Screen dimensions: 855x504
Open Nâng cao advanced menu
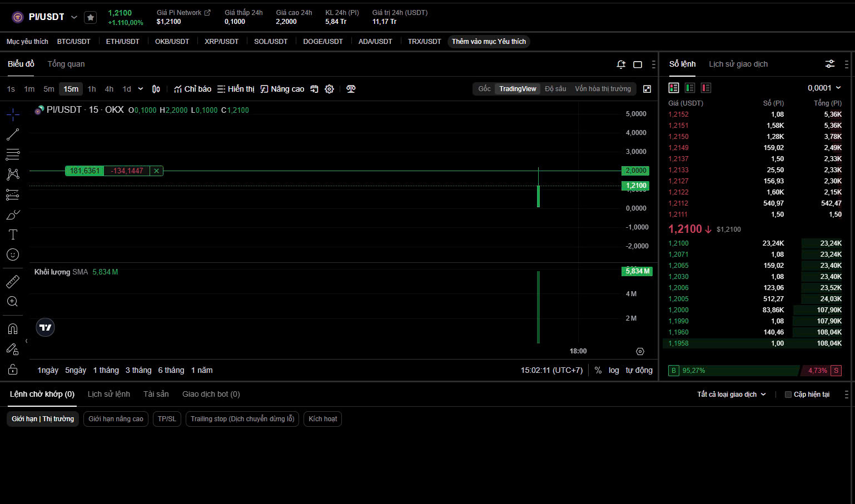(x=282, y=89)
